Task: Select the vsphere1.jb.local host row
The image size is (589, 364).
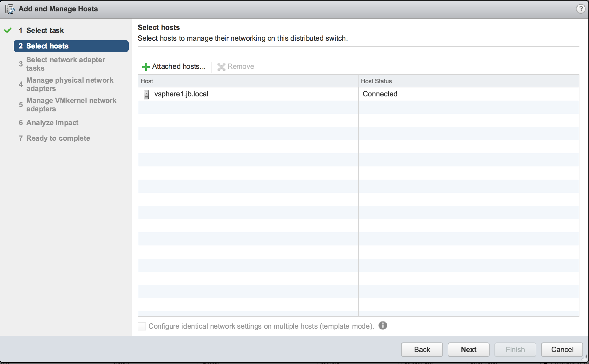Action: click(181, 94)
